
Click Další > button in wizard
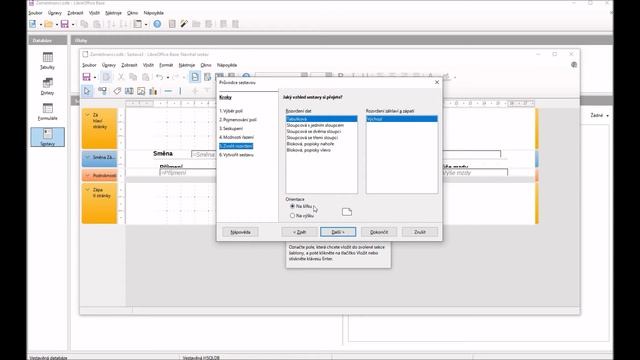click(338, 232)
